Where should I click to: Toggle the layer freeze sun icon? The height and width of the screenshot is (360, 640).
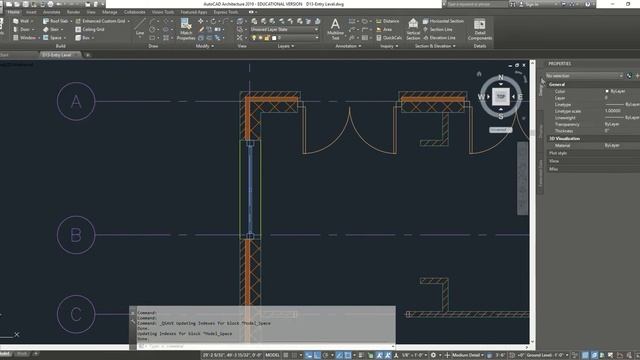point(260,38)
